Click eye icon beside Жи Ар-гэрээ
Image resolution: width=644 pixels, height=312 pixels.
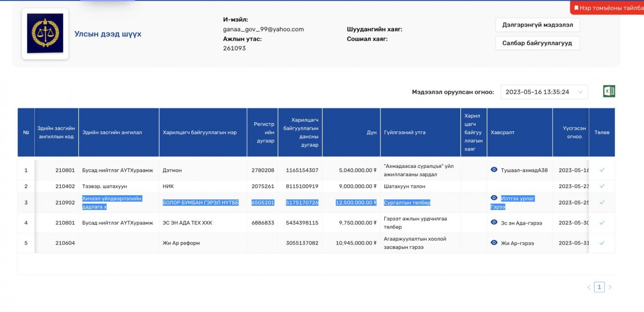click(494, 243)
